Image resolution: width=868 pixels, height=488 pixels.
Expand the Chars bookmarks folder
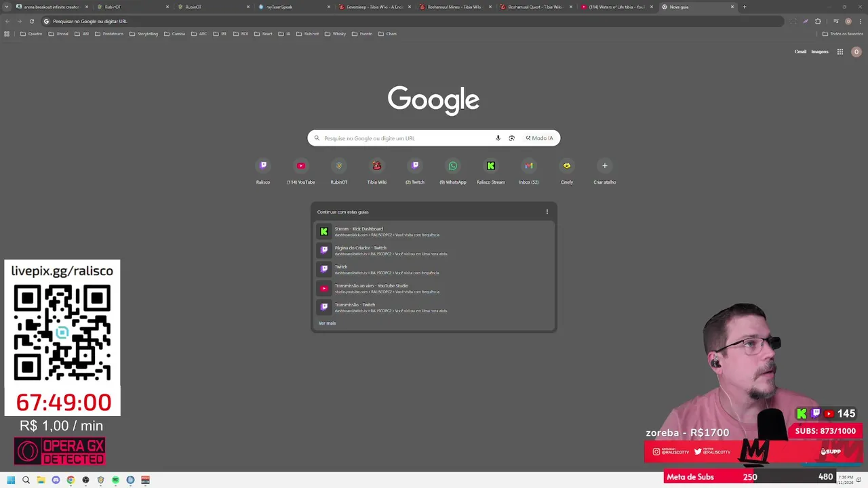tap(387, 34)
